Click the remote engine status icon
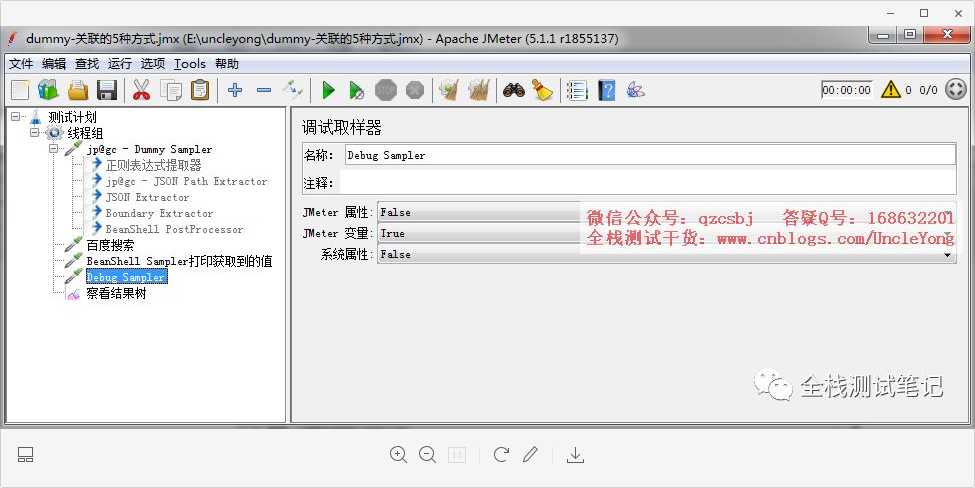 (956, 90)
